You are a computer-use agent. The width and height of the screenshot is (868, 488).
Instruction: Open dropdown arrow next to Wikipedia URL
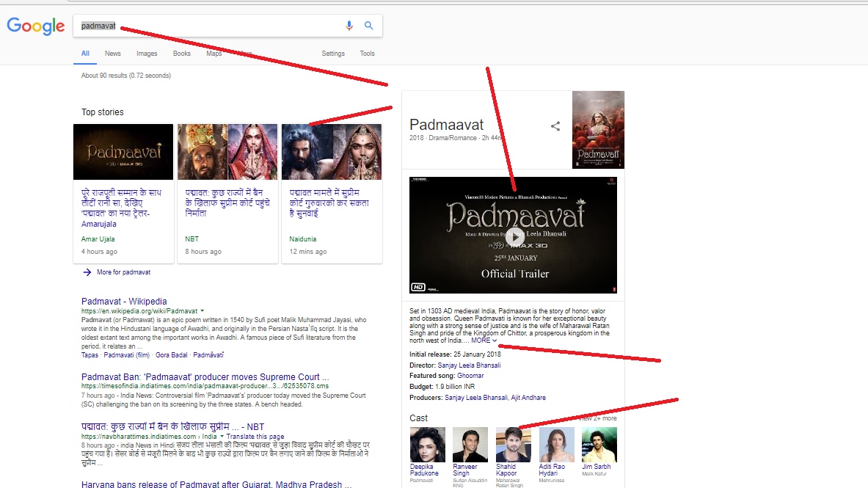[203, 311]
